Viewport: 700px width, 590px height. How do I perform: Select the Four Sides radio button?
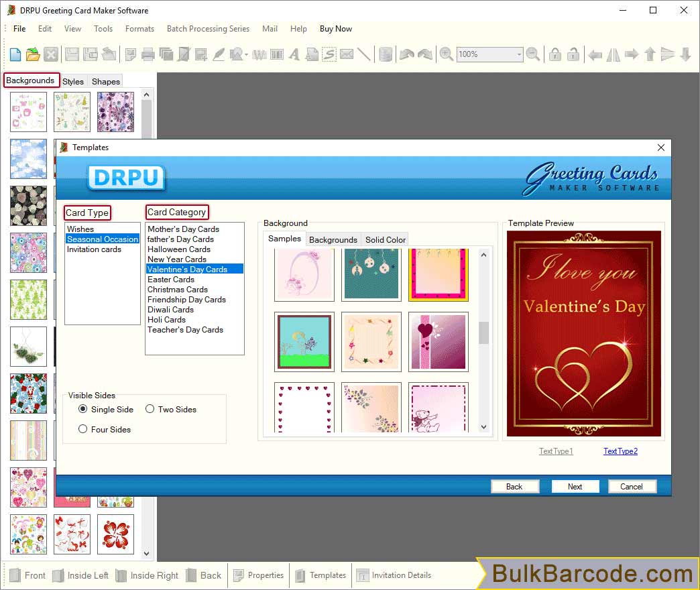coord(82,429)
